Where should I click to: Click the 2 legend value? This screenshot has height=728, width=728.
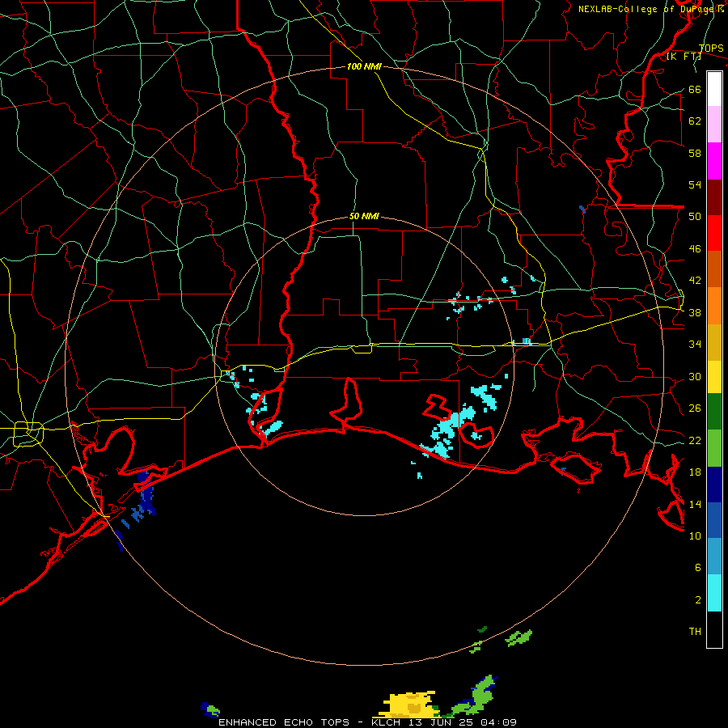coord(698,599)
